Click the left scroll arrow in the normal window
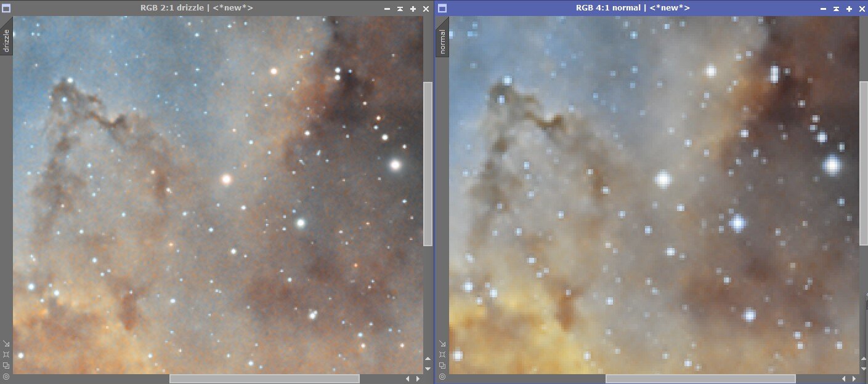 843,379
